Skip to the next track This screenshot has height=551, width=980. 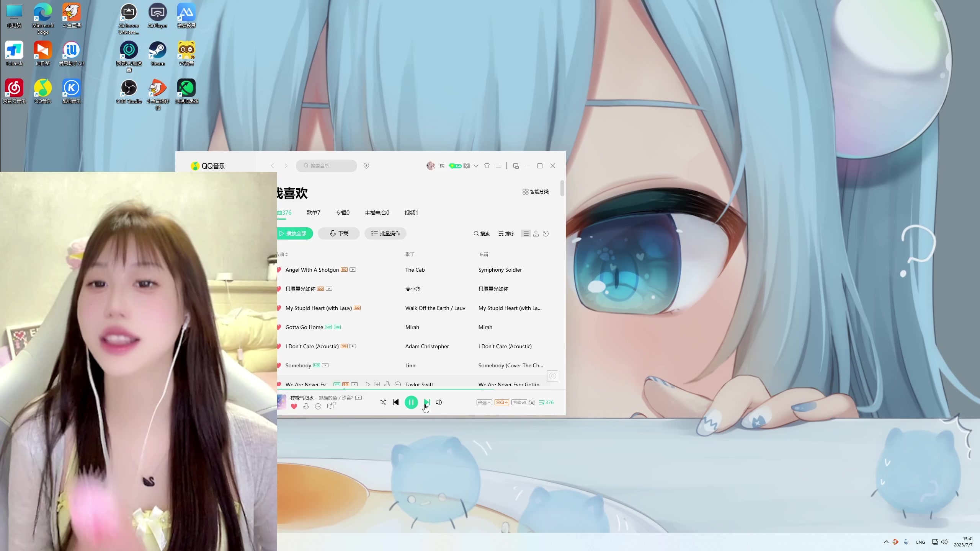[x=427, y=402]
